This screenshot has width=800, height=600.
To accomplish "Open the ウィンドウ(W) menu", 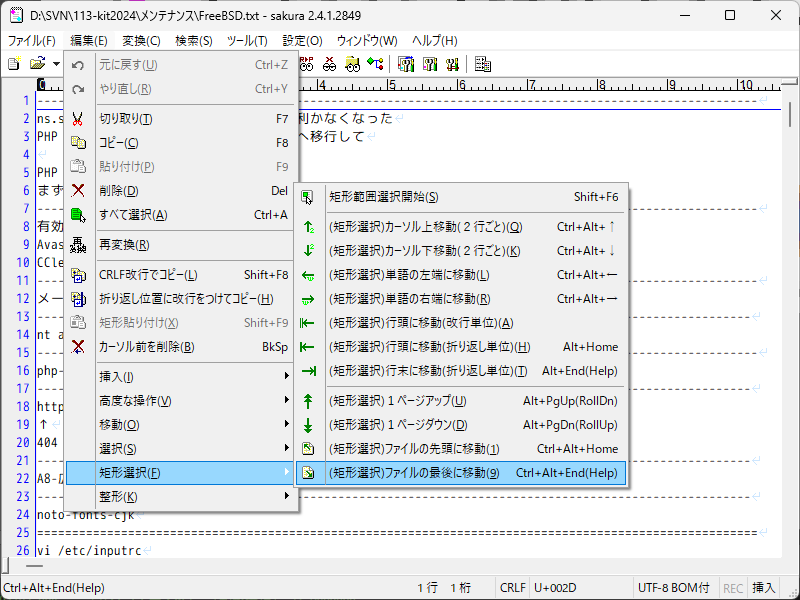I will (x=367, y=40).
